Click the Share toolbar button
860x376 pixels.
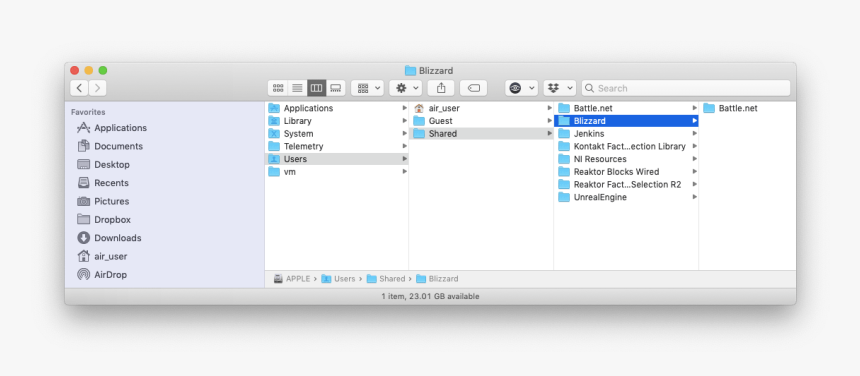coord(441,88)
